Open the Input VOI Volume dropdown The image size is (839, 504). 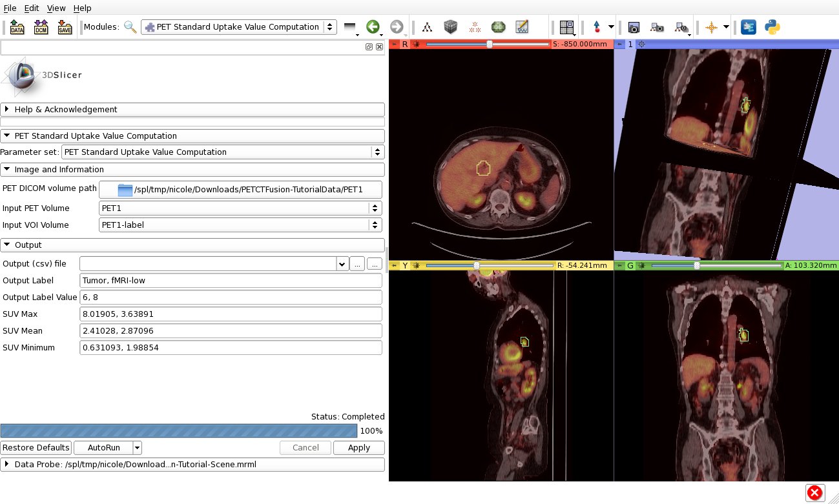pyautogui.click(x=240, y=225)
